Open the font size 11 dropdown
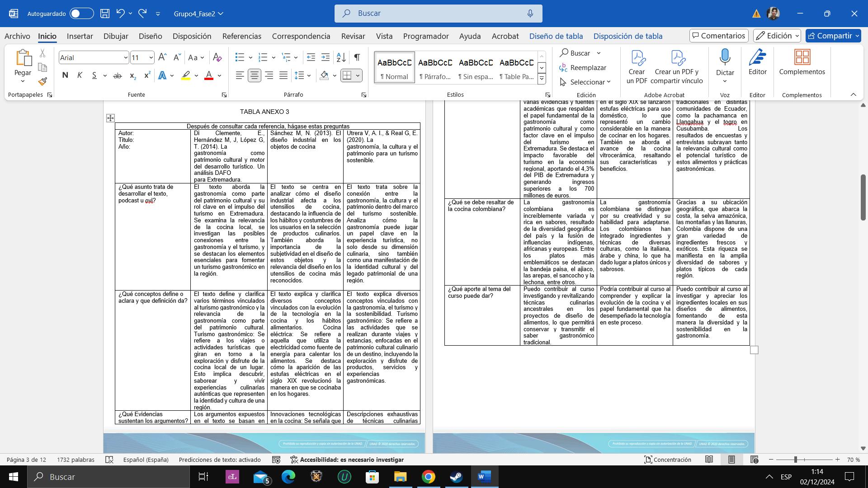 pyautogui.click(x=151, y=57)
